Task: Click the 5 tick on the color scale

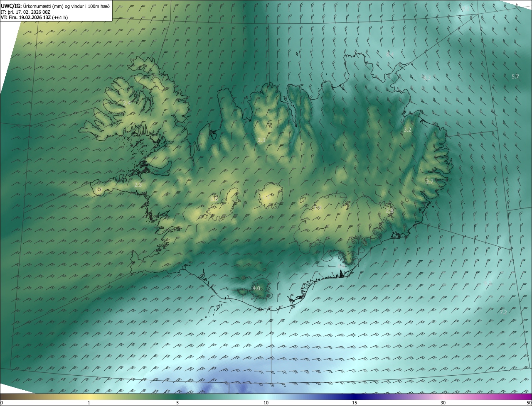Action: tap(177, 403)
